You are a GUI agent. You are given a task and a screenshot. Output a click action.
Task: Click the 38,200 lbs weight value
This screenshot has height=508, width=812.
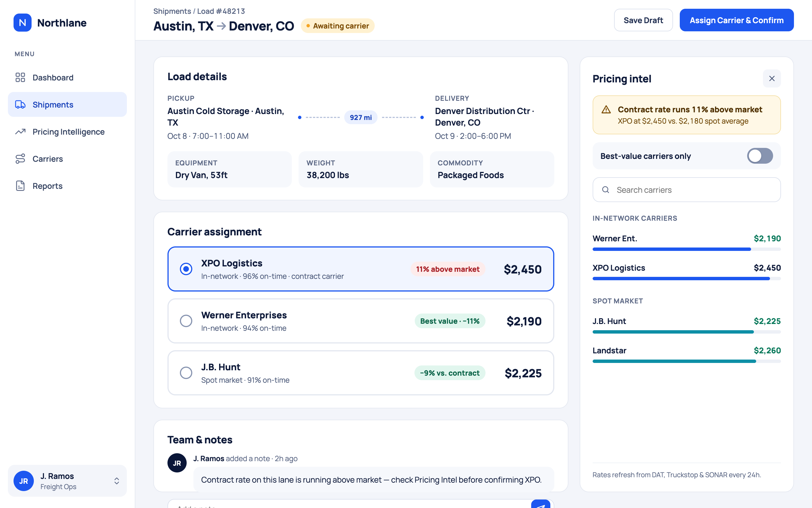click(328, 175)
